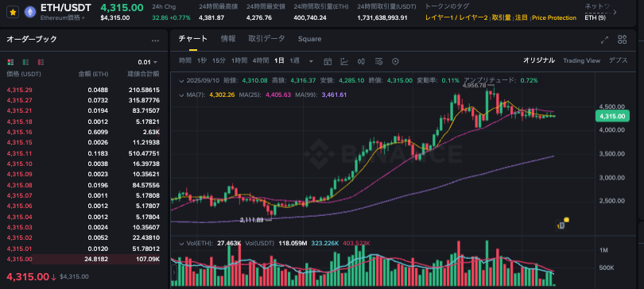The image size is (644, 289).
Task: Click the Ethereum coin logo icon
Action: (29, 12)
